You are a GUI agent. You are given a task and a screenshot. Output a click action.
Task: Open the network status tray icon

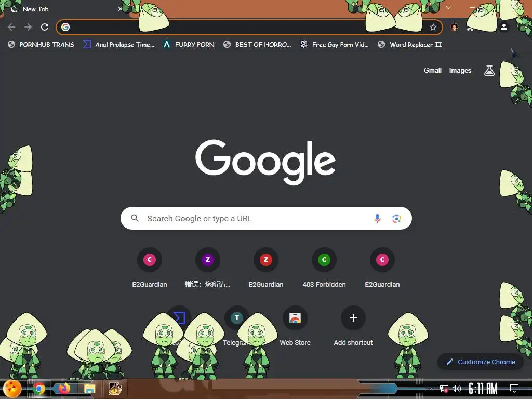tap(444, 389)
